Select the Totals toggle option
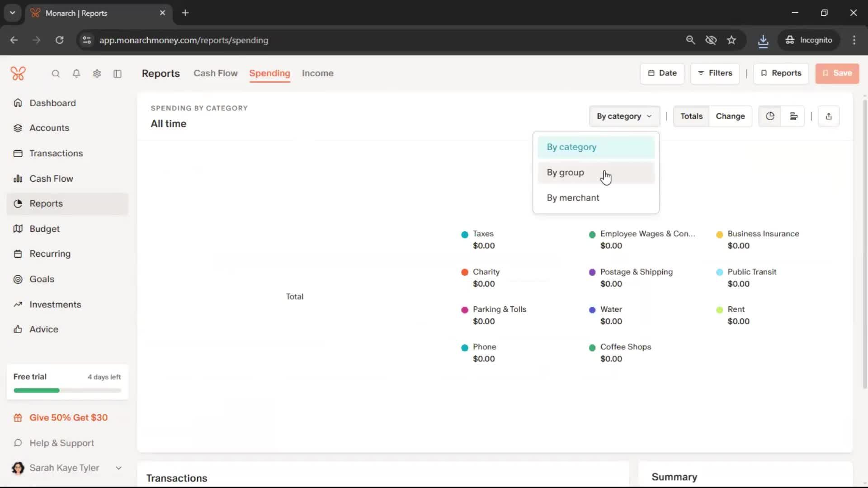 691,116
